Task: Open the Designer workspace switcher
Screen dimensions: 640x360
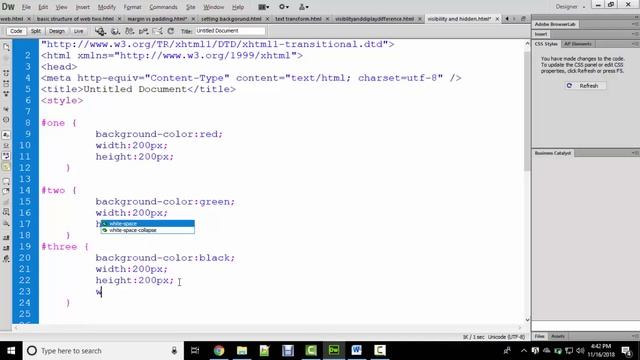Action: pyautogui.click(x=570, y=7)
